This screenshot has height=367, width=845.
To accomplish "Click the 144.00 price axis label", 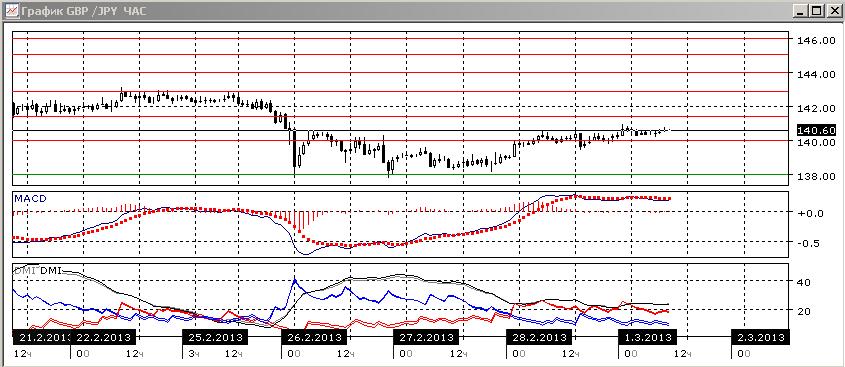I will (x=816, y=74).
